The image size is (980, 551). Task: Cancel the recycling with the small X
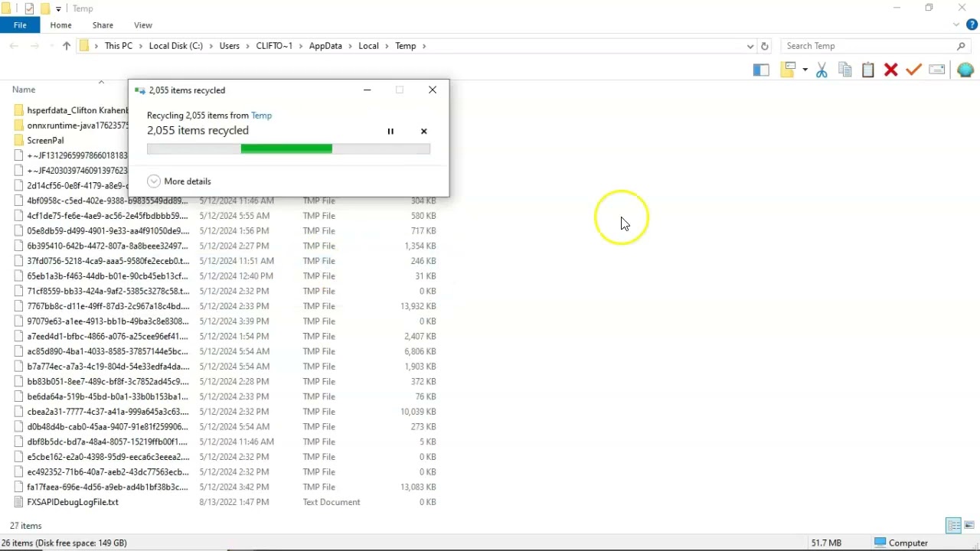pos(424,132)
